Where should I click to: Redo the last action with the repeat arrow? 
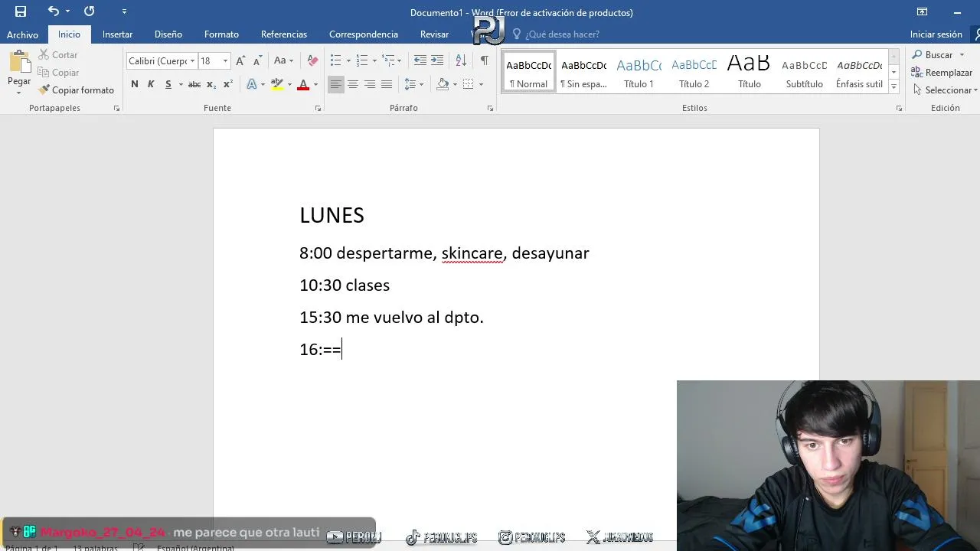[x=89, y=11]
